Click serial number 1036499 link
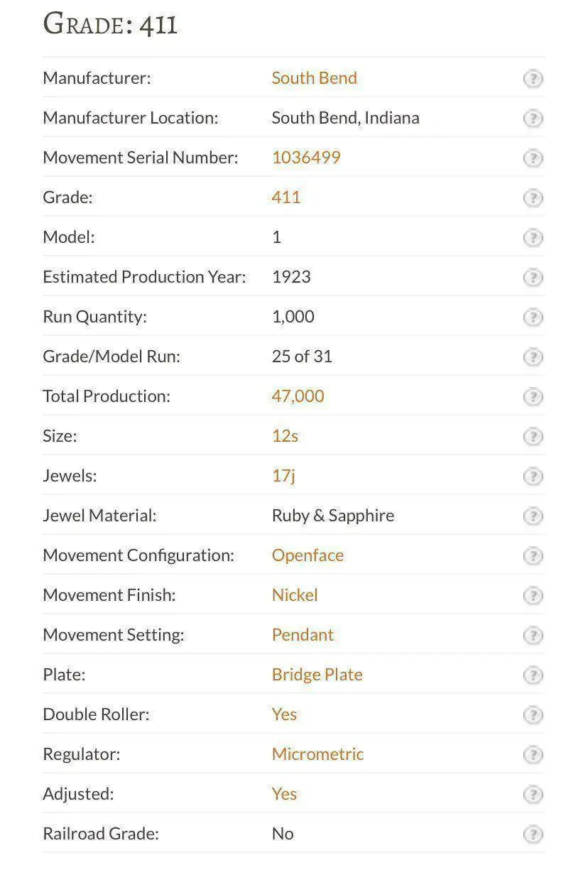Viewport: 588px width, 875px height. coord(306,158)
